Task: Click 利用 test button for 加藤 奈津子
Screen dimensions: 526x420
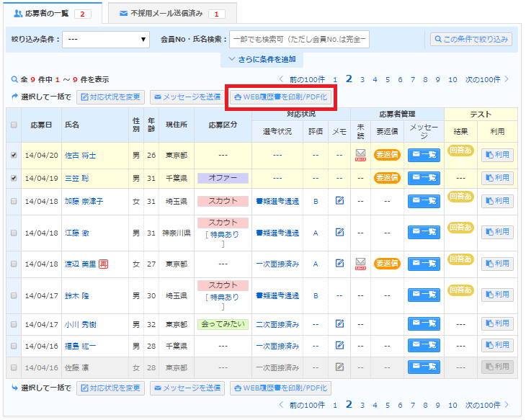Action: (497, 201)
